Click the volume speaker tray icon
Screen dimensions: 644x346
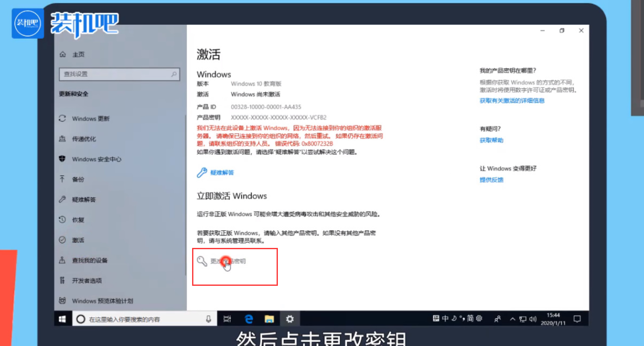(533, 319)
